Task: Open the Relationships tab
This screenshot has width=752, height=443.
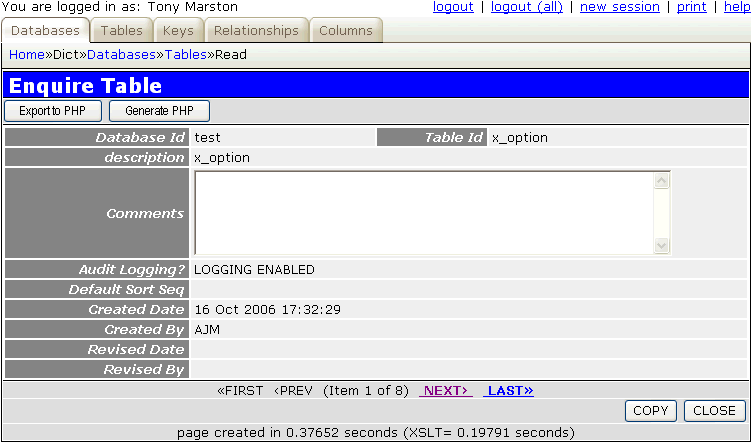Action: 256,31
